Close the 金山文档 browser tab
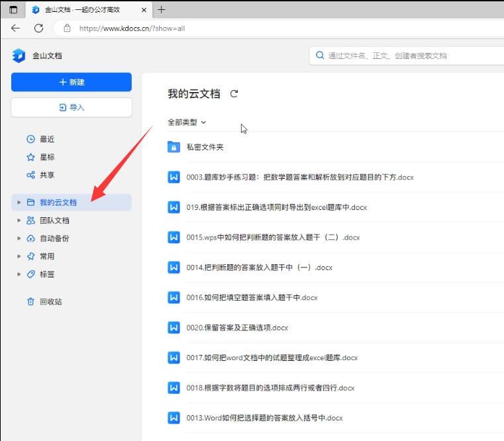 click(144, 10)
